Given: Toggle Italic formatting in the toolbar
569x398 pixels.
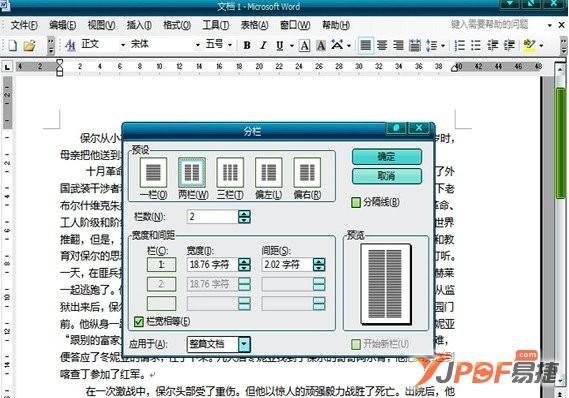Looking at the screenshot, I should [263, 45].
